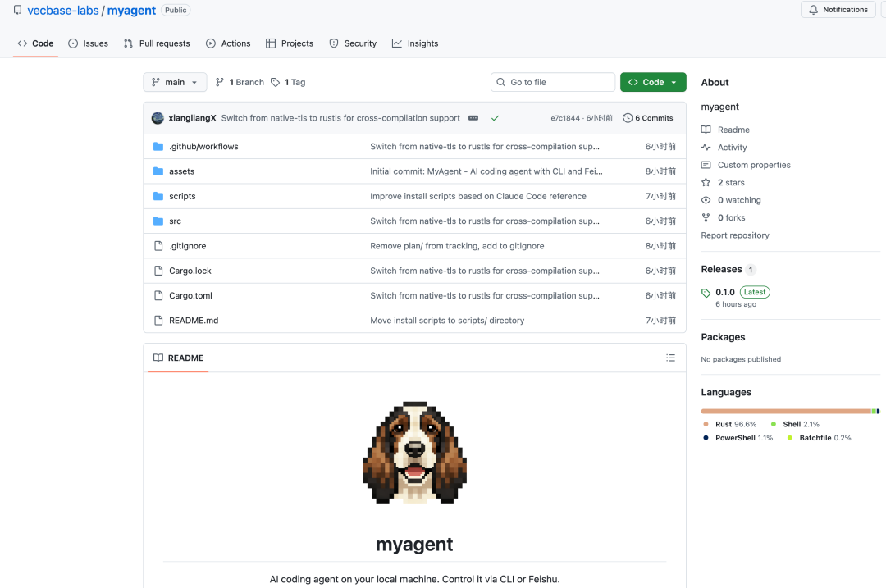Viewport: 886px width, 588px height.
Task: Click the Go to file search field
Action: click(x=553, y=82)
